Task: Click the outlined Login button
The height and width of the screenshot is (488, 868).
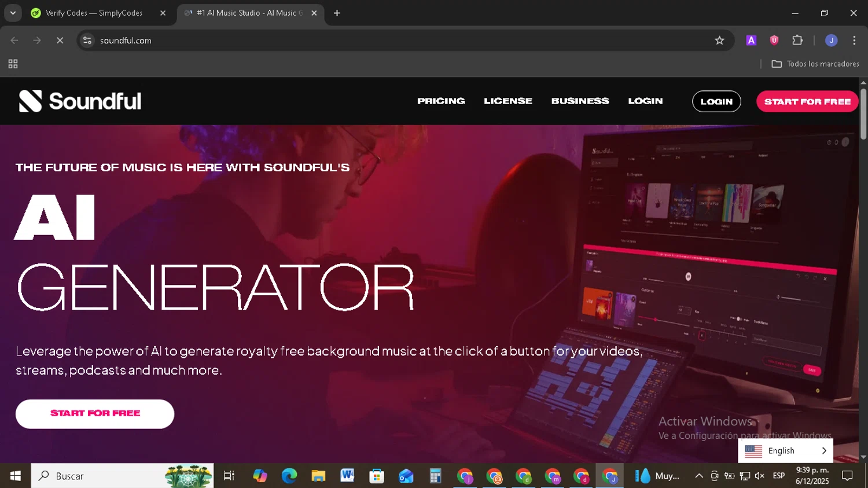Action: tap(716, 101)
